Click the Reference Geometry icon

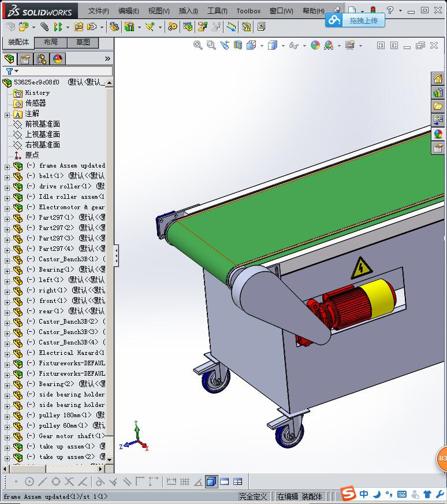(150, 27)
